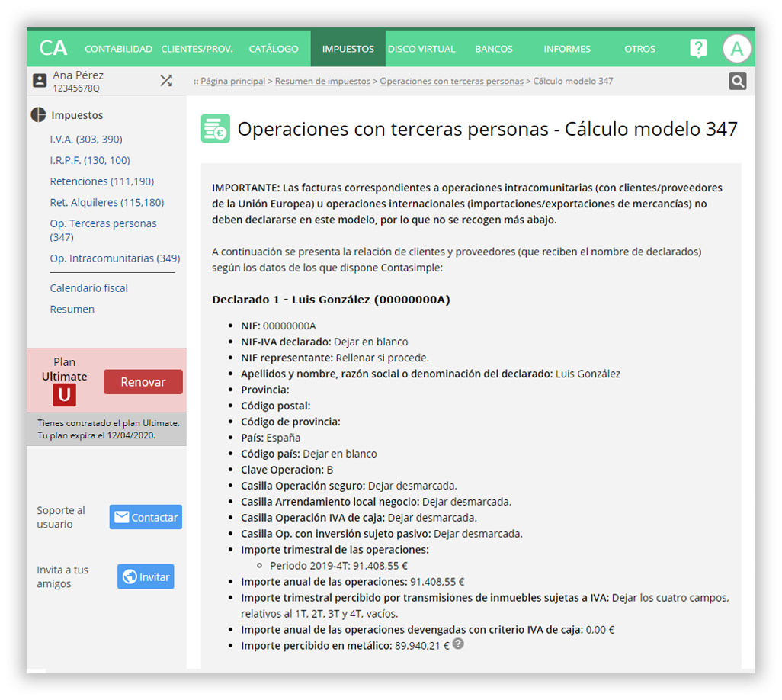This screenshot has height=700, width=782.
Task: Click the switch company shuffle icon
Action: tap(165, 81)
